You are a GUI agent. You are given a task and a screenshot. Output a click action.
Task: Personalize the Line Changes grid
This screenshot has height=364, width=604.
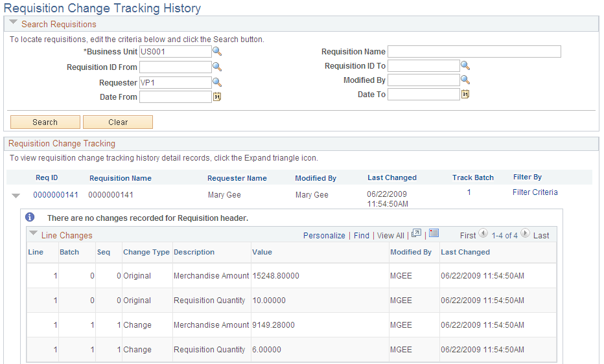pos(324,236)
